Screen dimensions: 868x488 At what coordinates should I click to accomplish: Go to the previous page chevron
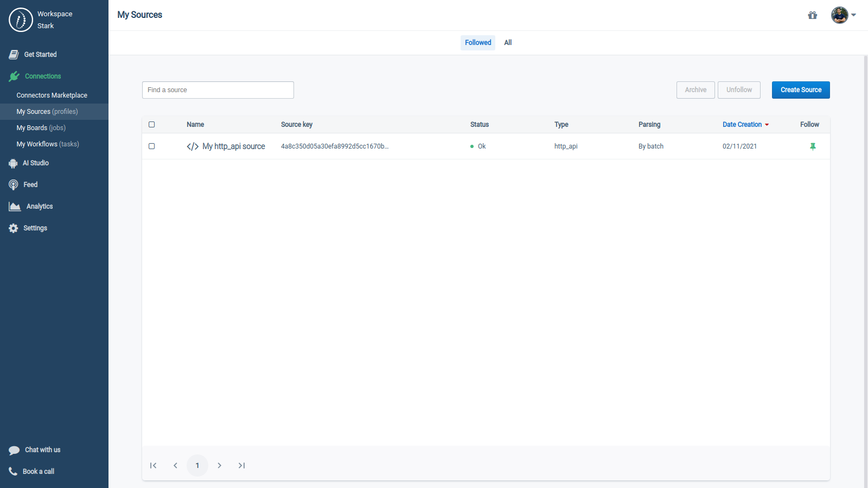click(175, 465)
